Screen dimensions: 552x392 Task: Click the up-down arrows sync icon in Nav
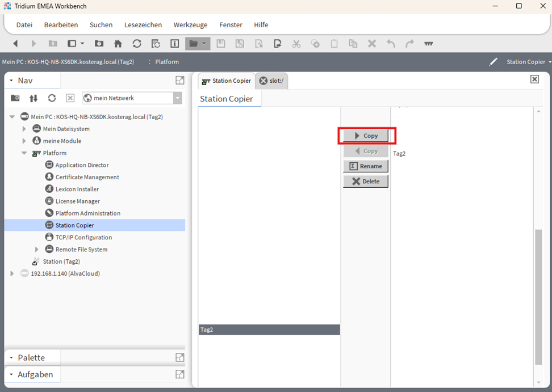point(34,98)
